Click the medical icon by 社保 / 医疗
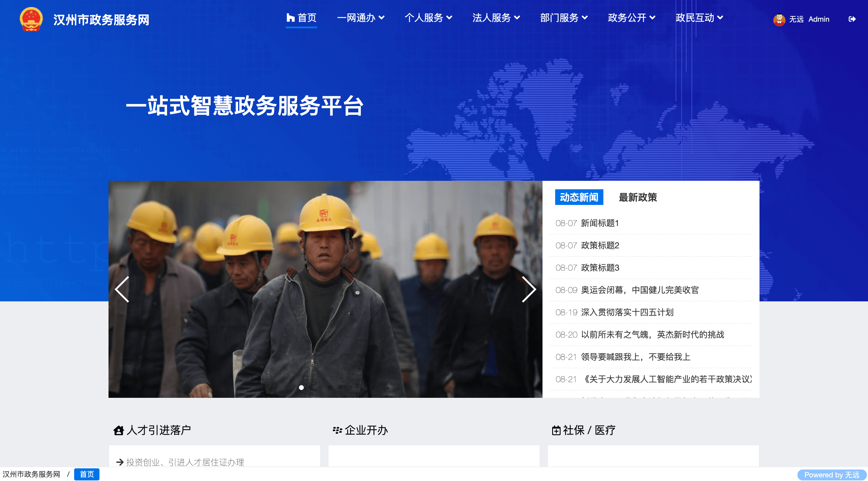Image resolution: width=868 pixels, height=481 pixels. click(x=556, y=430)
